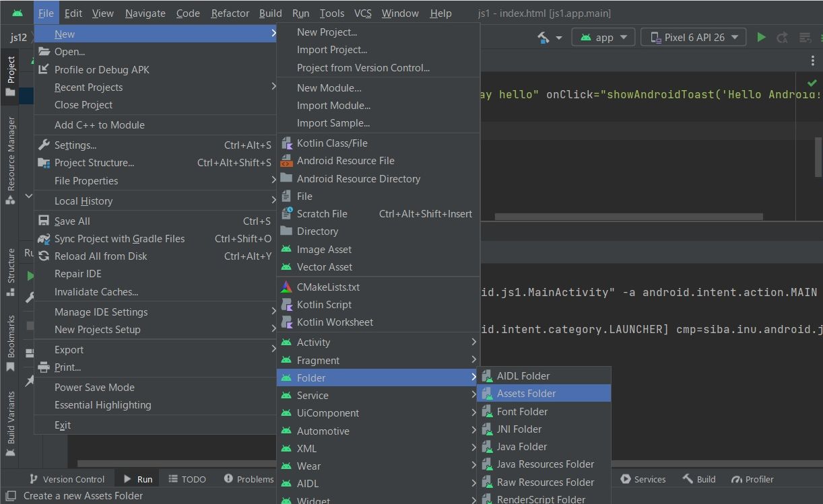Click Save All in File menu
The image size is (823, 504).
pos(155,221)
